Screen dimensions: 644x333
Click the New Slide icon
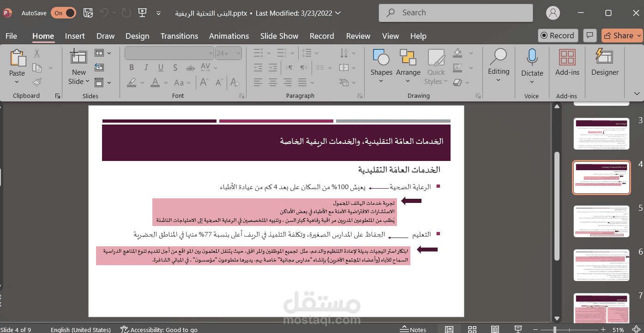coord(78,57)
